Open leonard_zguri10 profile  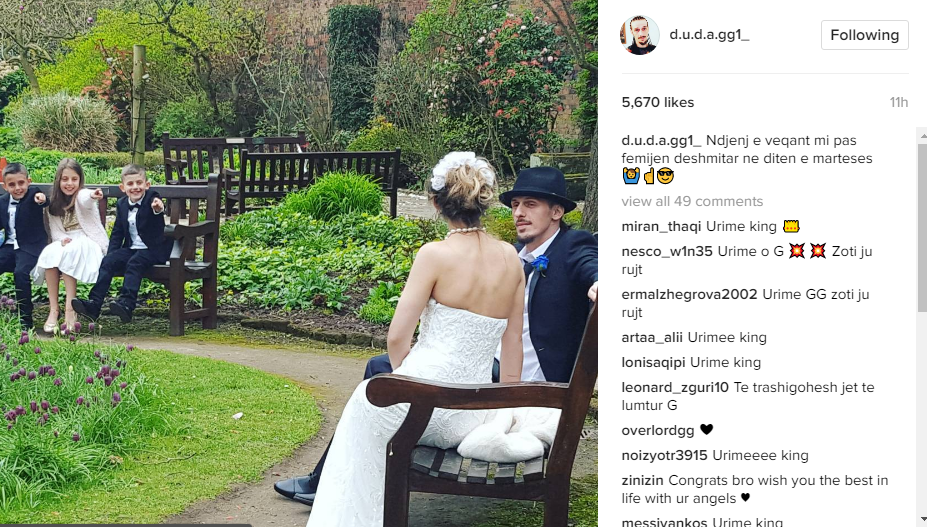(675, 387)
